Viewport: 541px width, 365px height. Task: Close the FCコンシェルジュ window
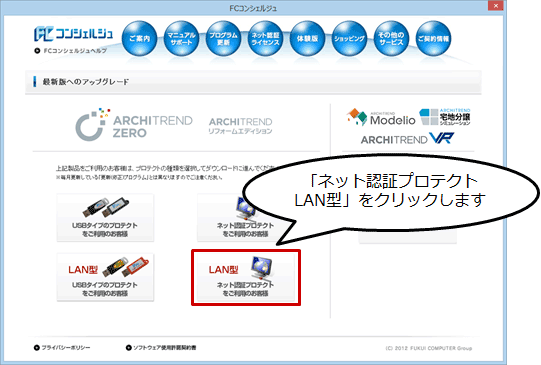[x=495, y=6]
